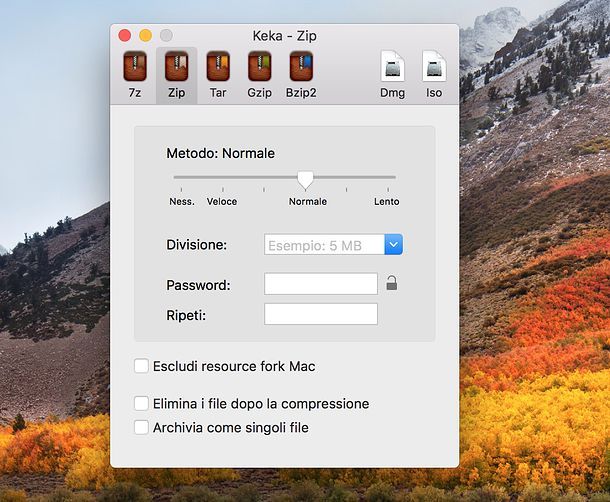Image resolution: width=610 pixels, height=502 pixels.
Task: Click the Divisione text field Esempio 5 MB
Action: point(324,244)
